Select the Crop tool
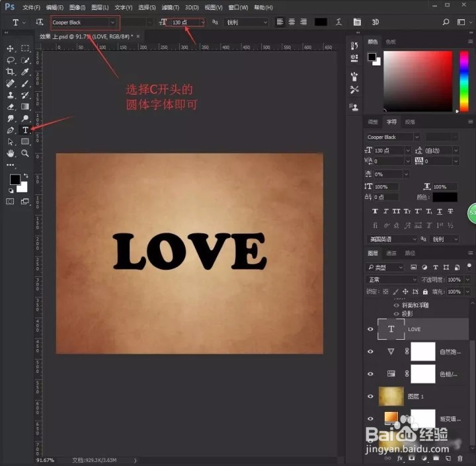The height and width of the screenshot is (466, 476). click(10, 71)
